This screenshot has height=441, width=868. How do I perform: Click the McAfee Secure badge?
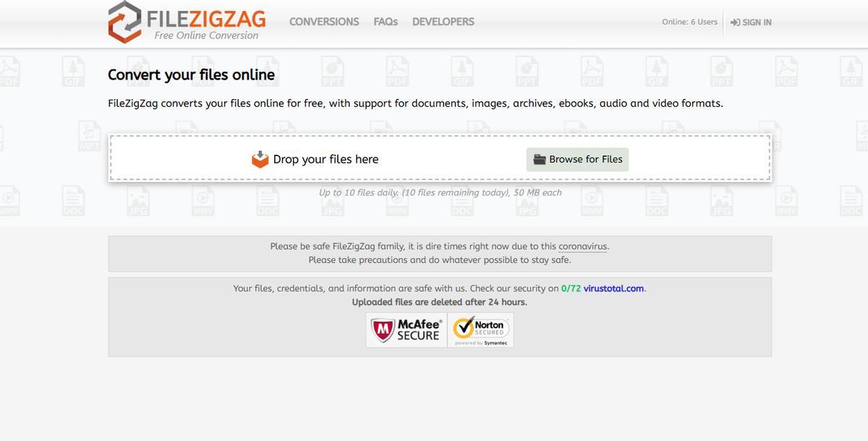pos(407,330)
